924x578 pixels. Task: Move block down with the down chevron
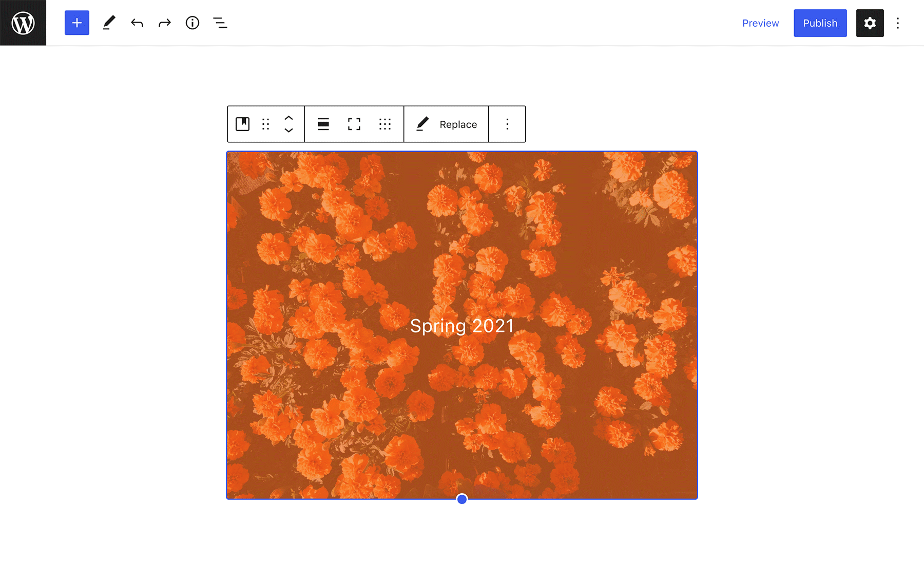coord(289,130)
